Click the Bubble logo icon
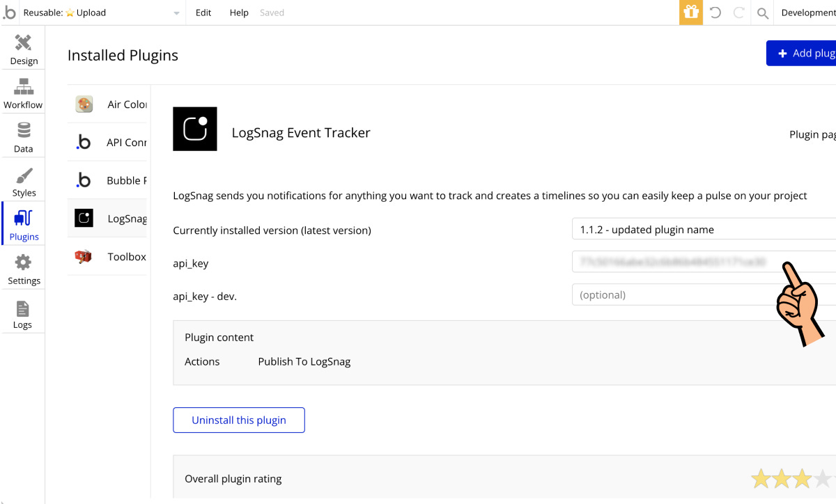Viewport: 836px width, 504px height. [x=9, y=13]
